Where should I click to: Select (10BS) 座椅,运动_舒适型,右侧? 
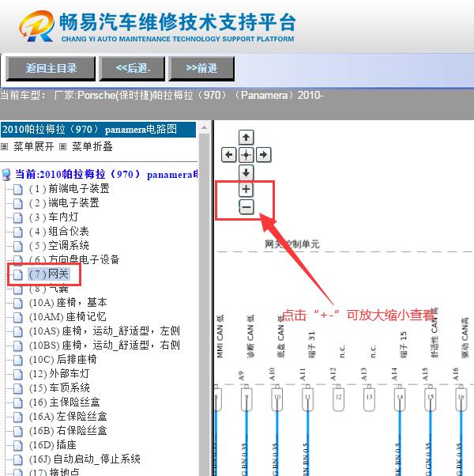(104, 346)
